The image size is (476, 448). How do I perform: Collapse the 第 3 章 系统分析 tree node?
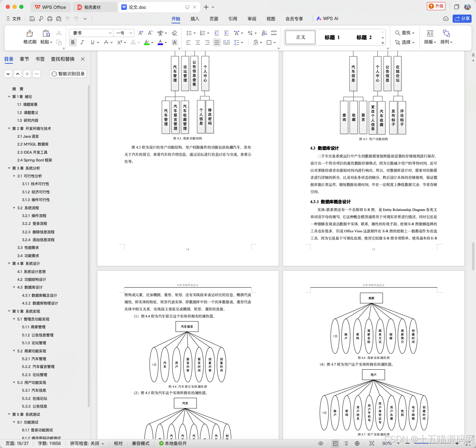click(x=9, y=168)
